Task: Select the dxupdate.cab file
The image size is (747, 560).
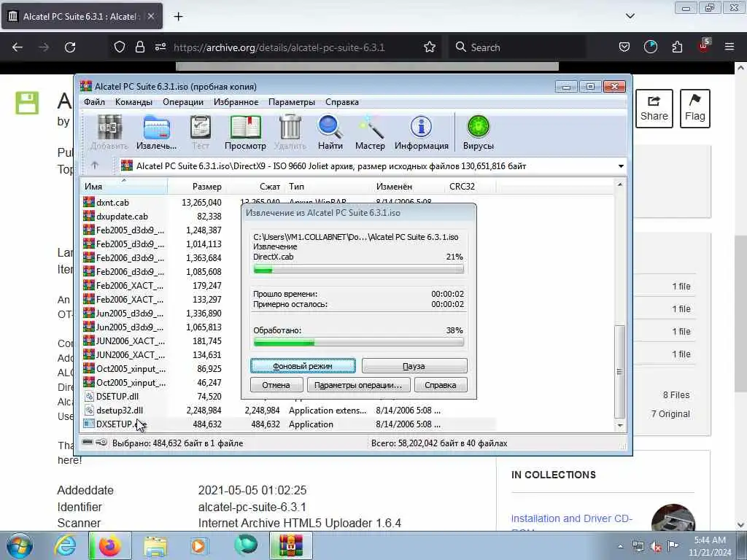Action: (122, 216)
